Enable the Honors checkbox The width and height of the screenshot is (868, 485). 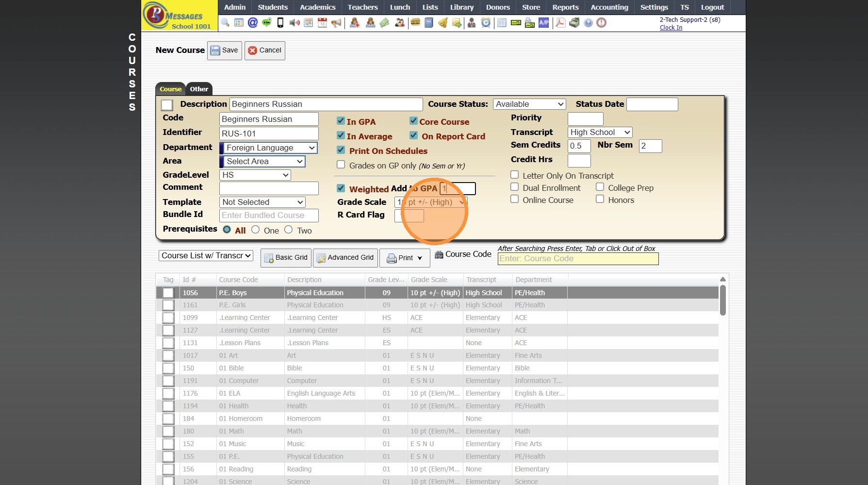pos(600,200)
